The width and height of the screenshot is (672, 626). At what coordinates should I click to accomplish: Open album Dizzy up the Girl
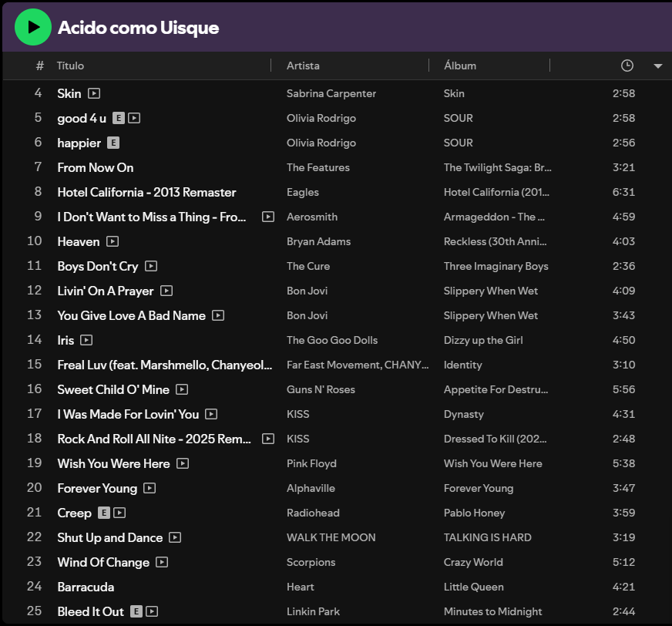coord(483,341)
